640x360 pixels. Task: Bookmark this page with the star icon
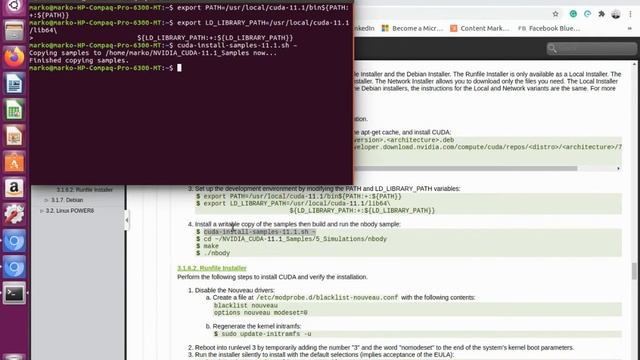tap(556, 14)
